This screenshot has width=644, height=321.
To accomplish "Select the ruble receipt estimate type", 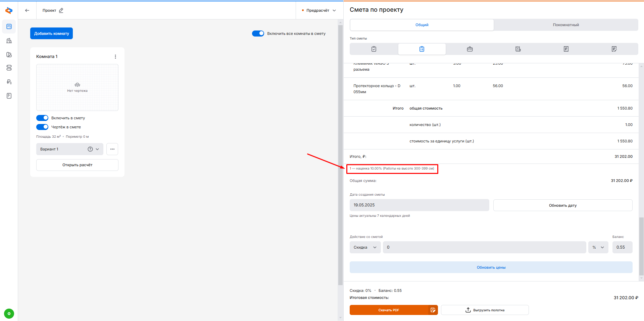I will point(566,49).
